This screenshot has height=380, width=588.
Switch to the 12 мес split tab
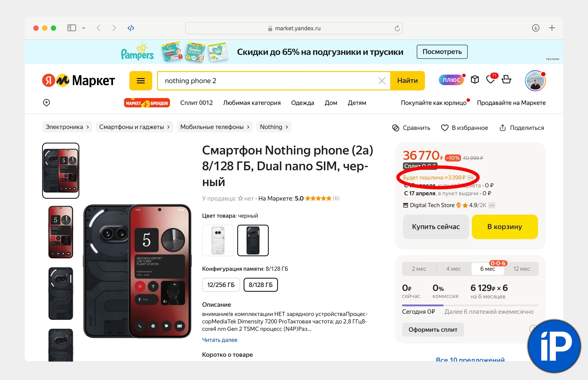click(521, 269)
